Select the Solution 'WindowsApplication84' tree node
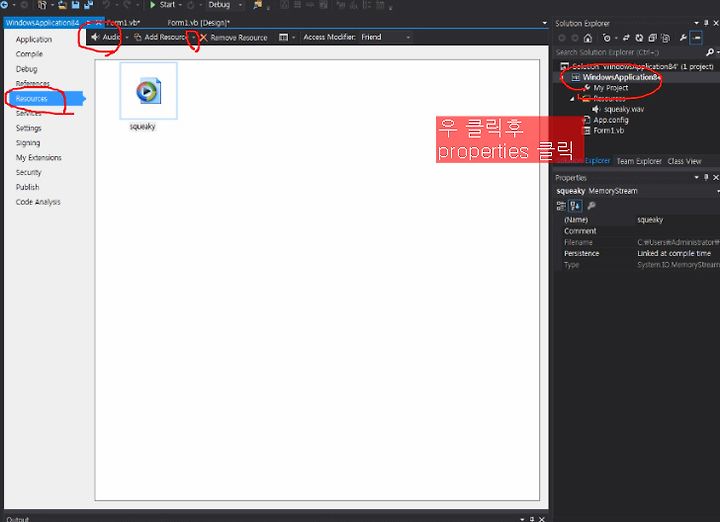Viewport: 720px width, 522px height. 638,67
